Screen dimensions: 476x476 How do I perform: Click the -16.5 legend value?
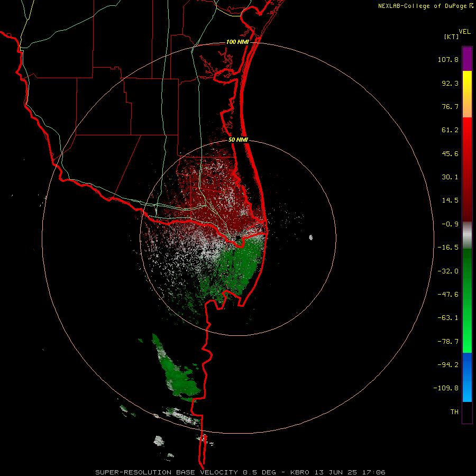point(448,248)
